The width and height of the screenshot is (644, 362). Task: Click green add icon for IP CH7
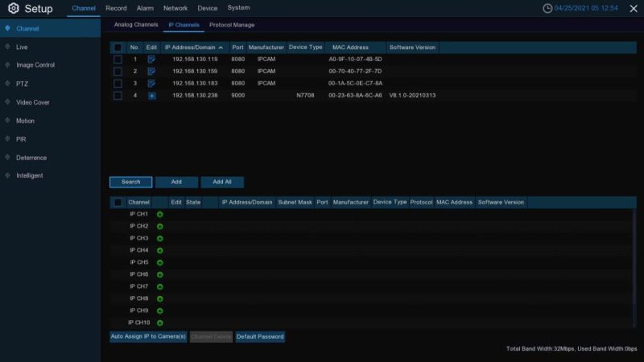[x=159, y=287]
